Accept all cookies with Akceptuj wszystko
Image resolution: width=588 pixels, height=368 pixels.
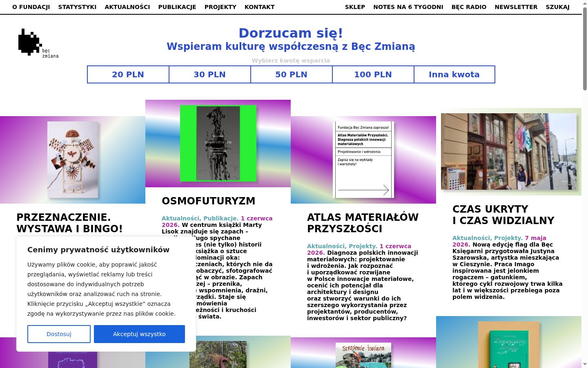139,334
